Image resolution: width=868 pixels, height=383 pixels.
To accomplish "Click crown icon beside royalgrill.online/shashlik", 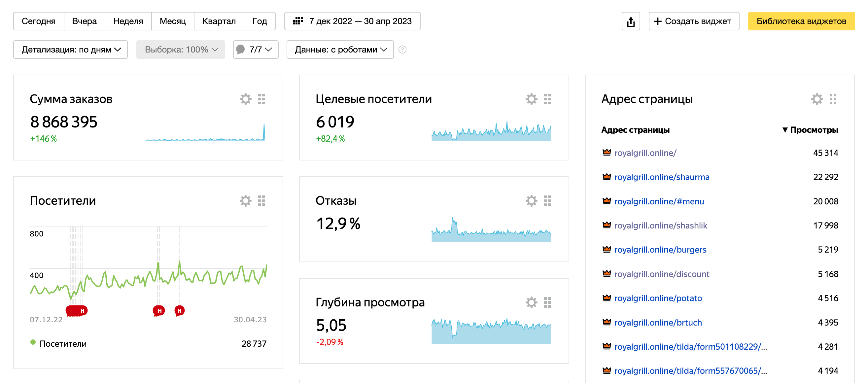I will click(607, 225).
